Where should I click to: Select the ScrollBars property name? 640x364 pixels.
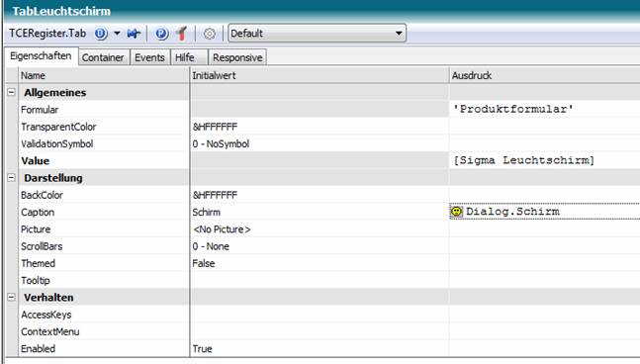click(42, 246)
